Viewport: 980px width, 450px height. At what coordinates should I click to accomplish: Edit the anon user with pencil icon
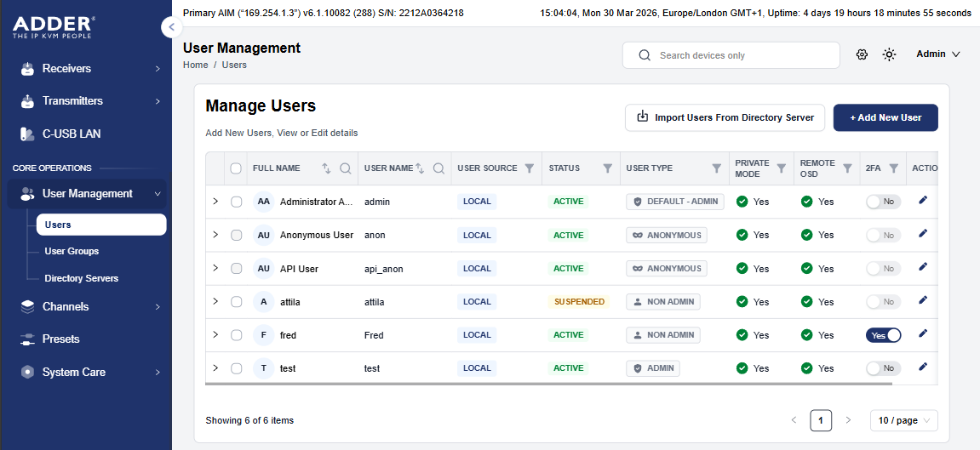pos(923,233)
